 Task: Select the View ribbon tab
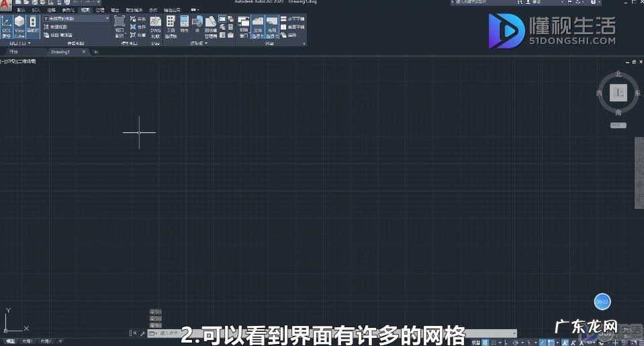coord(85,10)
